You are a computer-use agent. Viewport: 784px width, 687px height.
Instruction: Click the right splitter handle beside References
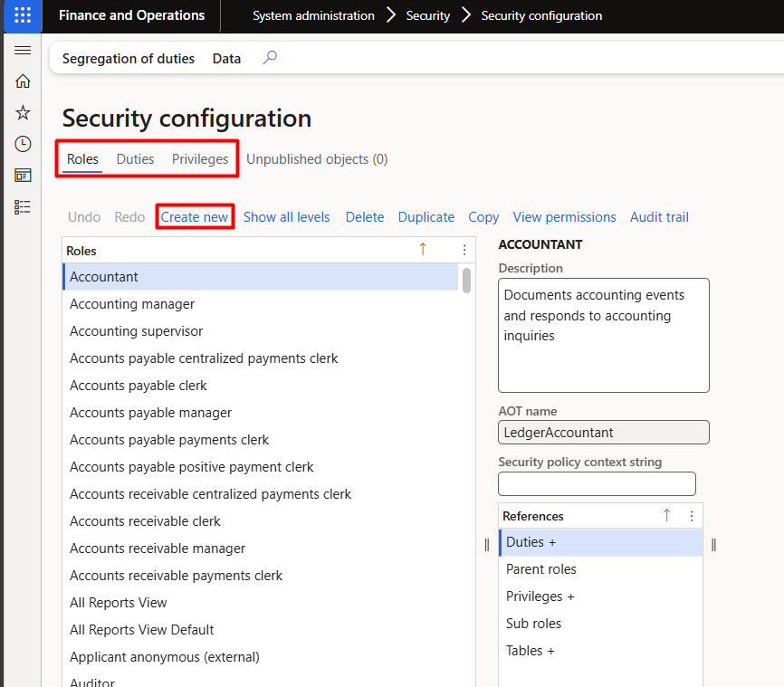(x=713, y=545)
